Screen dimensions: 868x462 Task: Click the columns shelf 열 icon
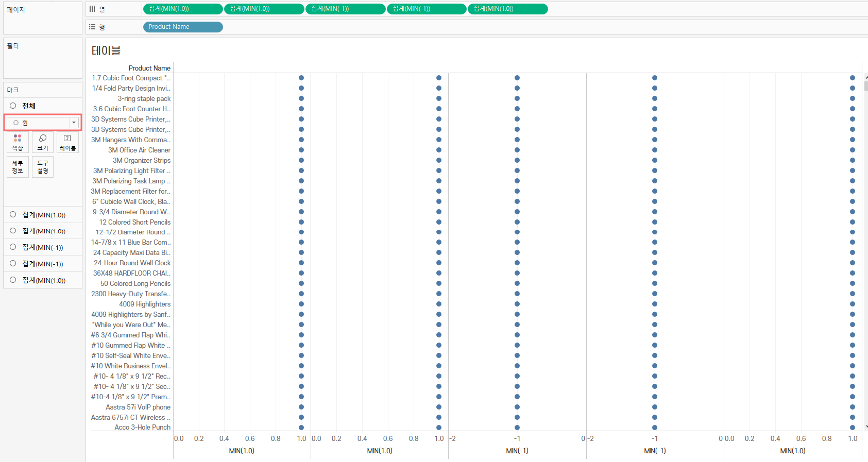tap(92, 9)
